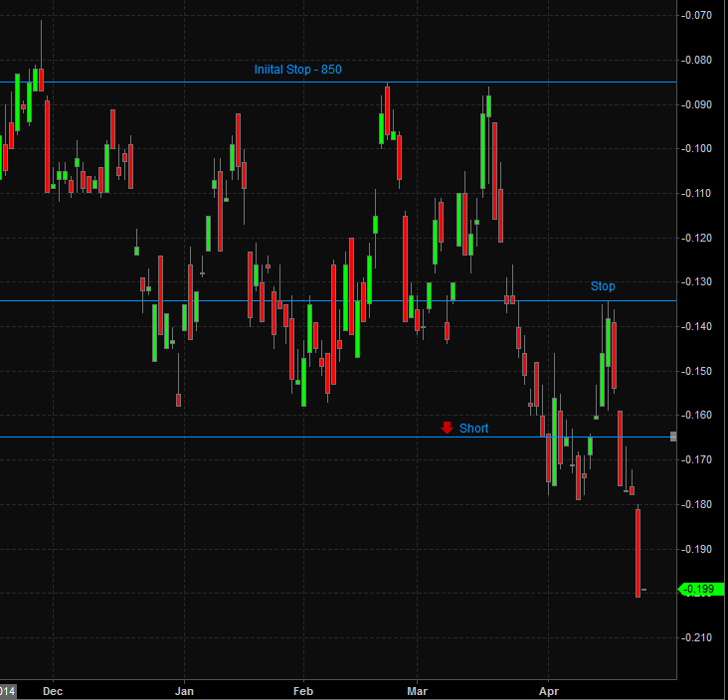Screen dimensions: 728x700
Task: Click the Feb label on the time axis
Action: (303, 691)
